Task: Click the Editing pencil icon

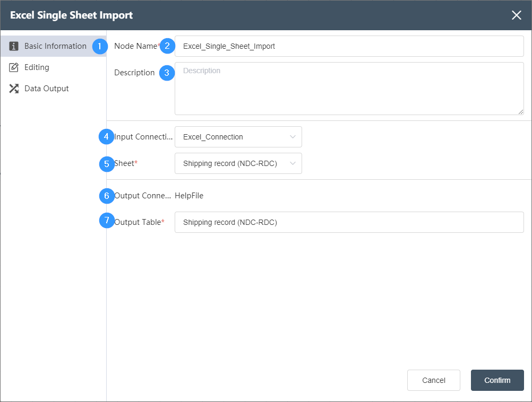Action: [14, 67]
